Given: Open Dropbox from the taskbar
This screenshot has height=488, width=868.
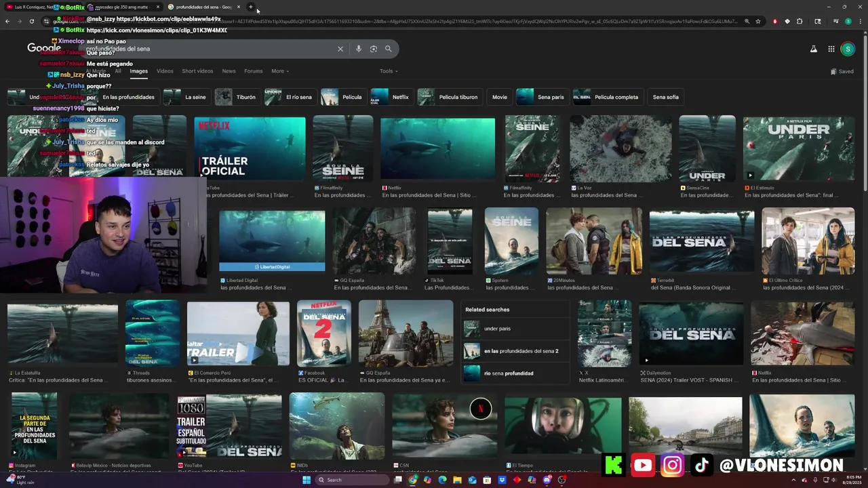Looking at the screenshot, I should tap(502, 480).
